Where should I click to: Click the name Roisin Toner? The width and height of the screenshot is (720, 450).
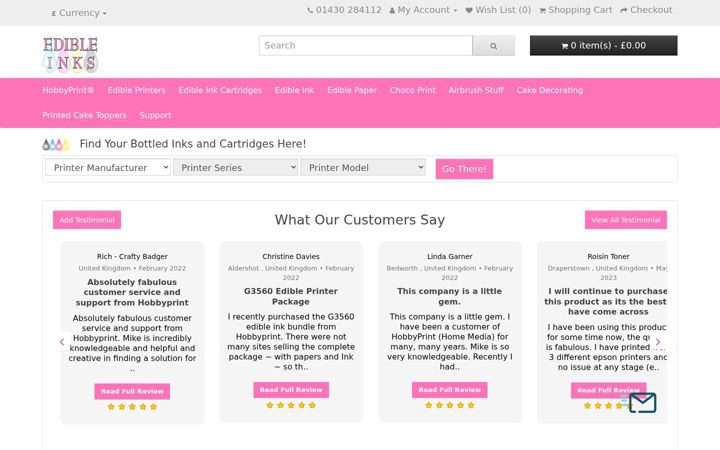coord(608,257)
